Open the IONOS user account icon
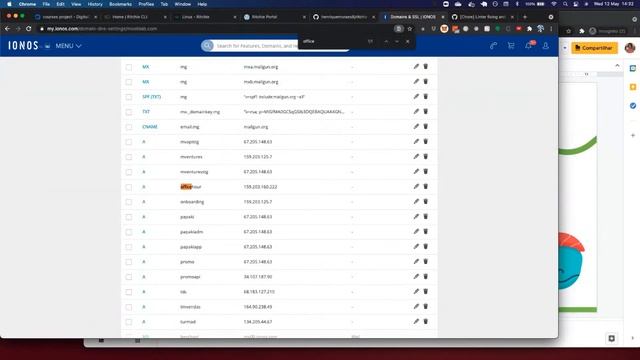This screenshot has width=640, height=360. tap(546, 46)
